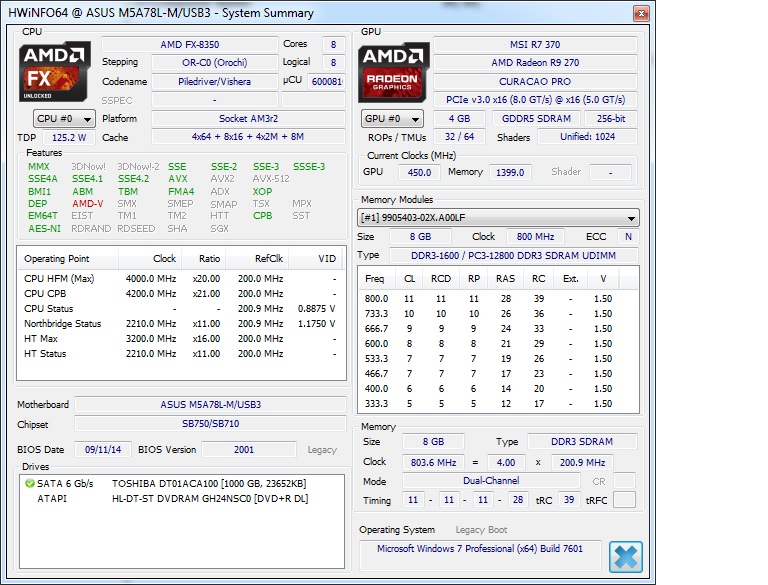Click the empty tRFC field
The width and height of the screenshot is (768, 585).
(624, 500)
